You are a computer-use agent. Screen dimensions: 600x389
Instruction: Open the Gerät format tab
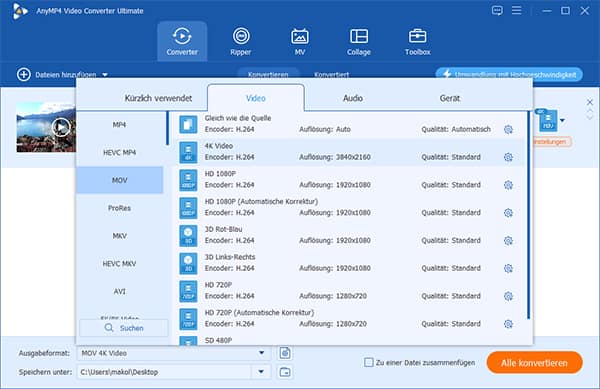click(x=450, y=98)
